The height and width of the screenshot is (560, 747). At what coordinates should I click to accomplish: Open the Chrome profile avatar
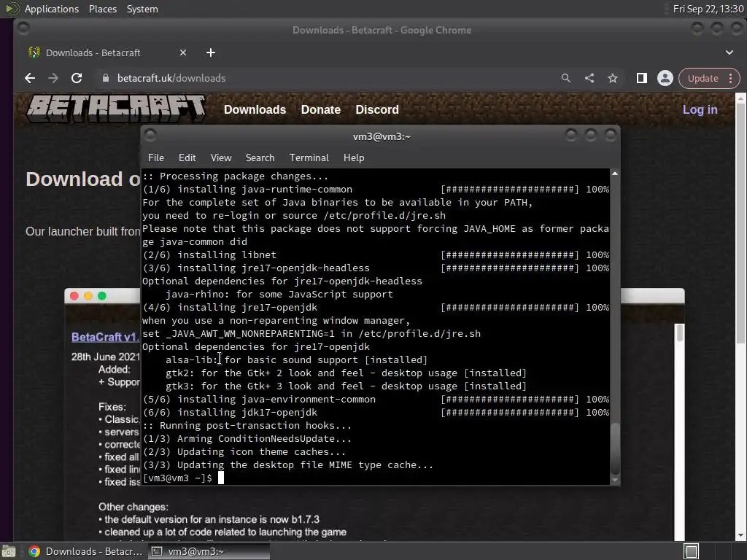pyautogui.click(x=665, y=78)
